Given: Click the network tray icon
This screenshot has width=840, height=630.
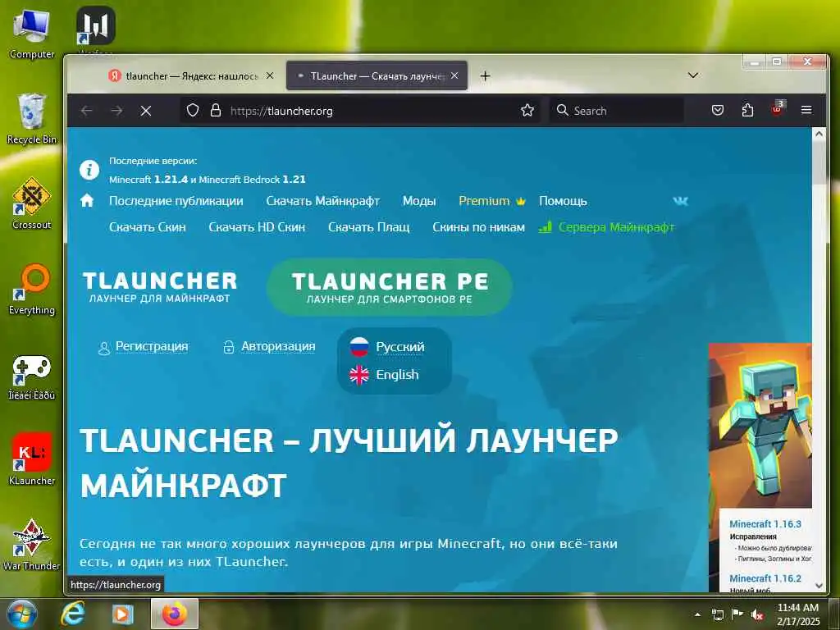Looking at the screenshot, I should pos(717,614).
